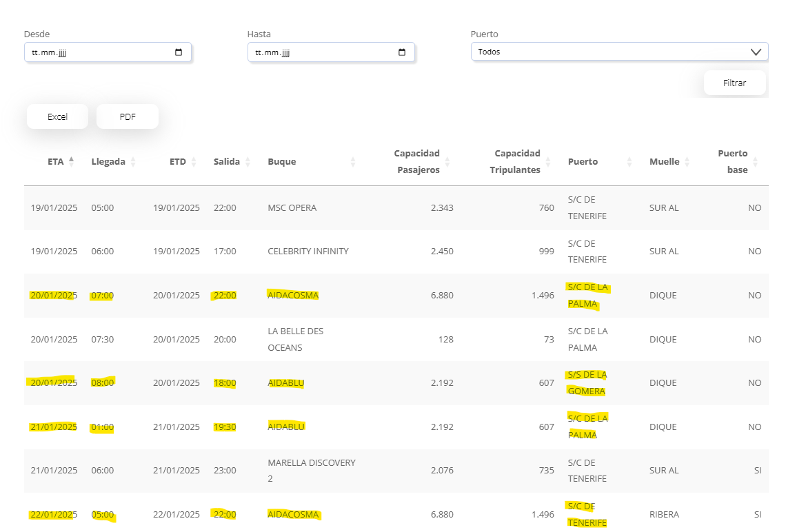Image resolution: width=786 pixels, height=532 pixels.
Task: Export the table as PDF
Action: click(128, 116)
